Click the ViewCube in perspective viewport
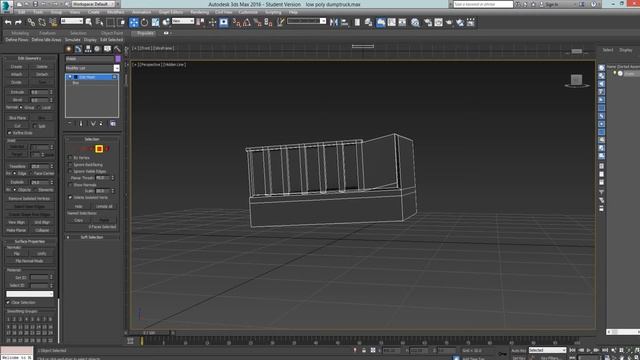Image resolution: width=640 pixels, height=360 pixels. point(576,80)
